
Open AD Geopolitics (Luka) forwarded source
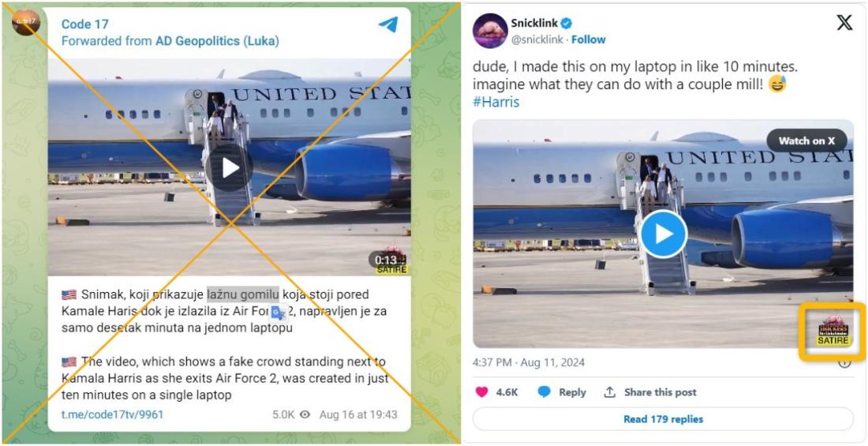click(x=217, y=41)
